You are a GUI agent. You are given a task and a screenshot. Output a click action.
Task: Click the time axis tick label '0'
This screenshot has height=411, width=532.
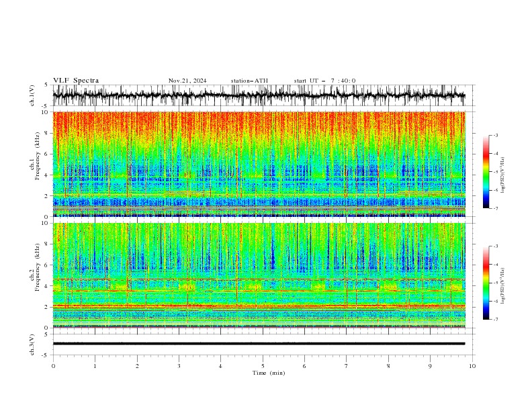53,366
